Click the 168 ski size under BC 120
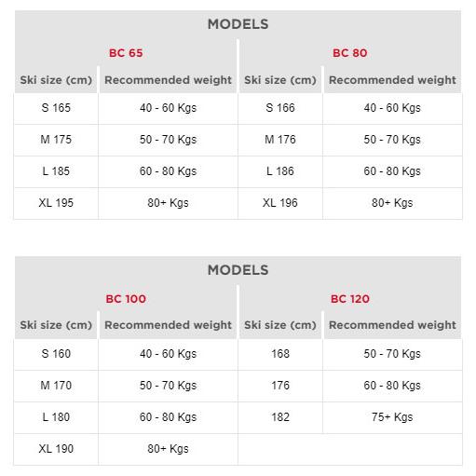The height and width of the screenshot is (476, 476). pos(280,354)
